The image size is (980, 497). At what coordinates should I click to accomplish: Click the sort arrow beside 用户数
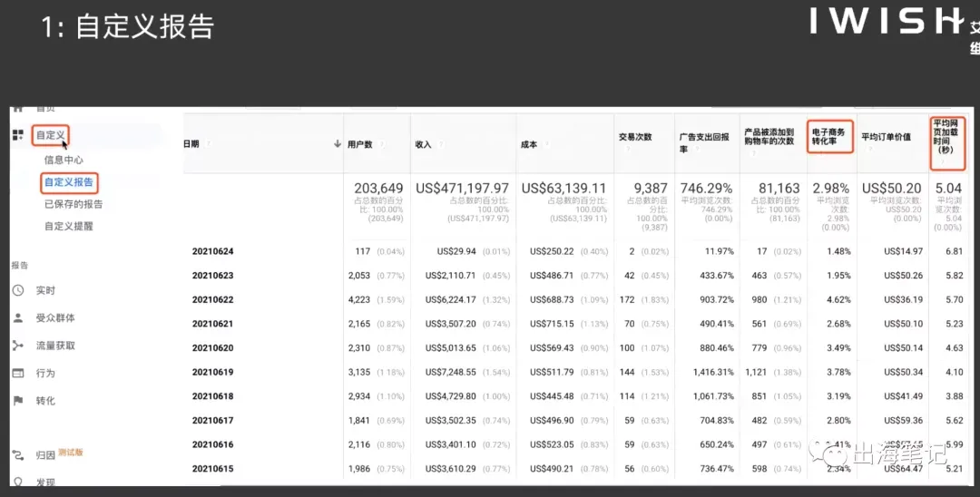point(338,143)
